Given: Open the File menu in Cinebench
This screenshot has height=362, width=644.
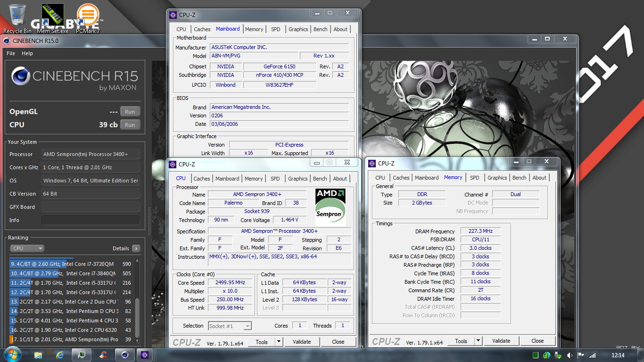Looking at the screenshot, I should pyautogui.click(x=11, y=53).
